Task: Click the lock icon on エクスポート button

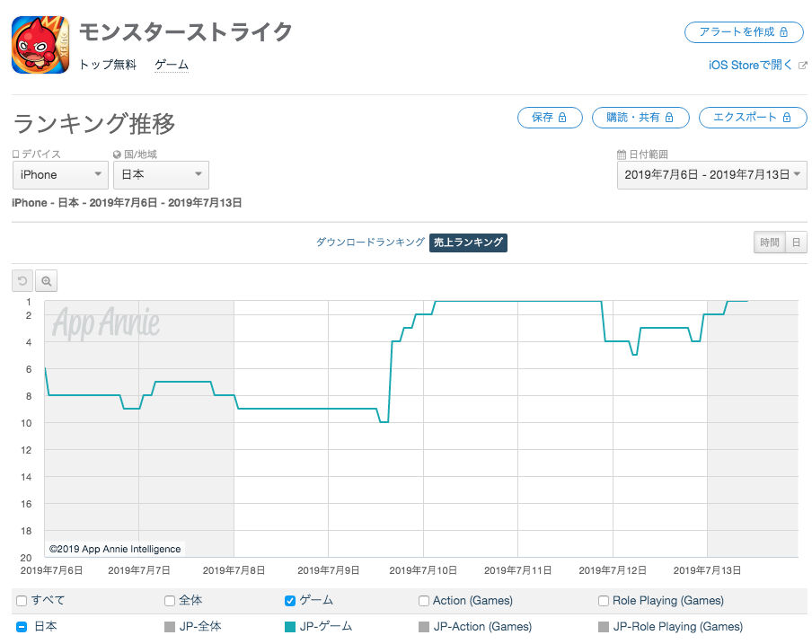Action: point(787,118)
